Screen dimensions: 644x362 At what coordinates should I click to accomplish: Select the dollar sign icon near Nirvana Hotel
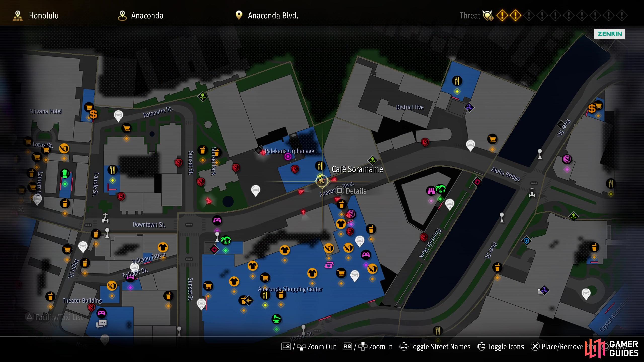click(93, 114)
